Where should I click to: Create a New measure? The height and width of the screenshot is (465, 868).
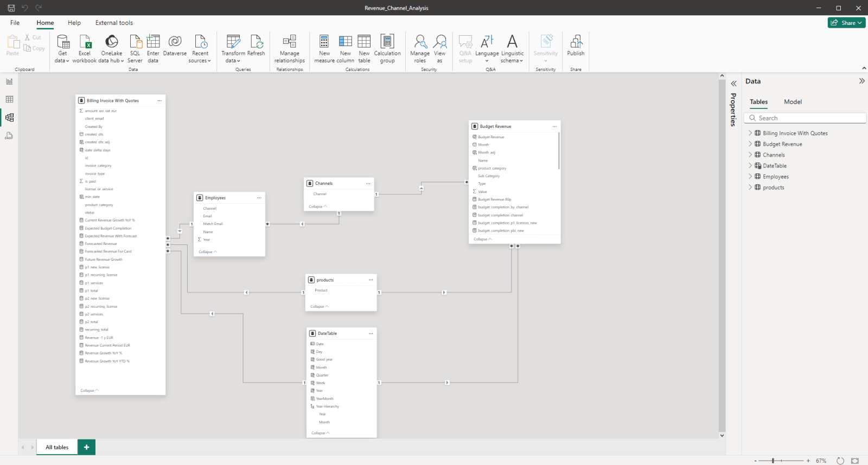[x=324, y=49]
